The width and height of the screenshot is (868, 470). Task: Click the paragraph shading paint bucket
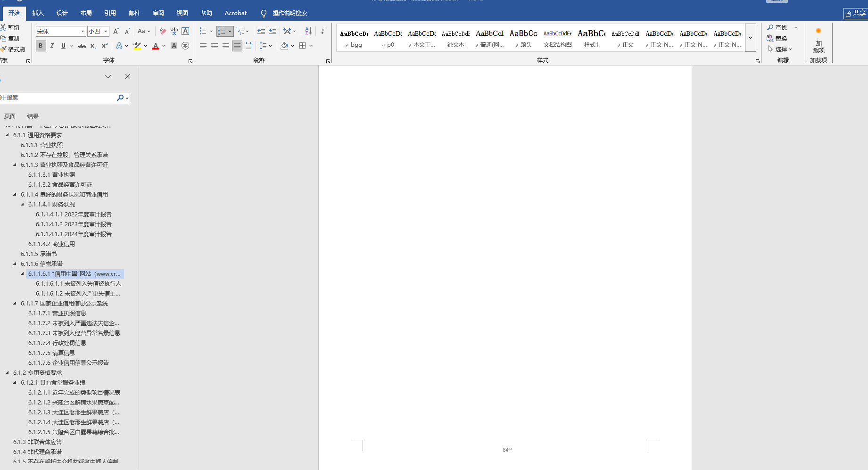[284, 46]
